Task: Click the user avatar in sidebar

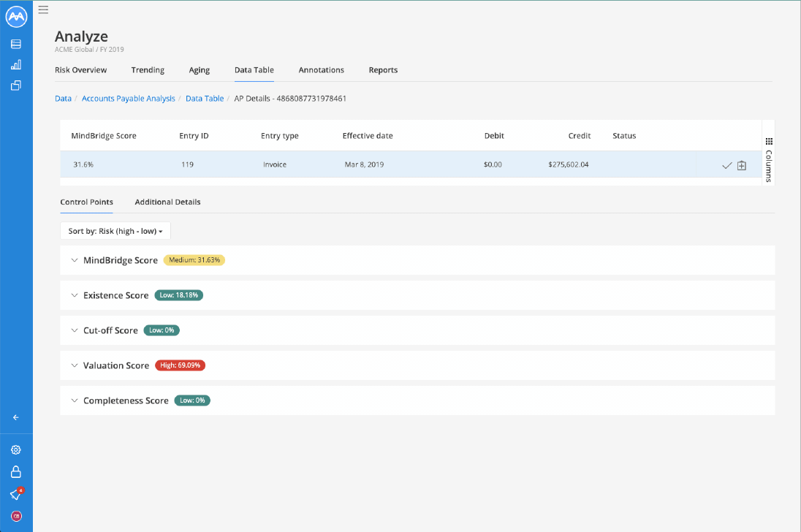Action: pos(16,516)
